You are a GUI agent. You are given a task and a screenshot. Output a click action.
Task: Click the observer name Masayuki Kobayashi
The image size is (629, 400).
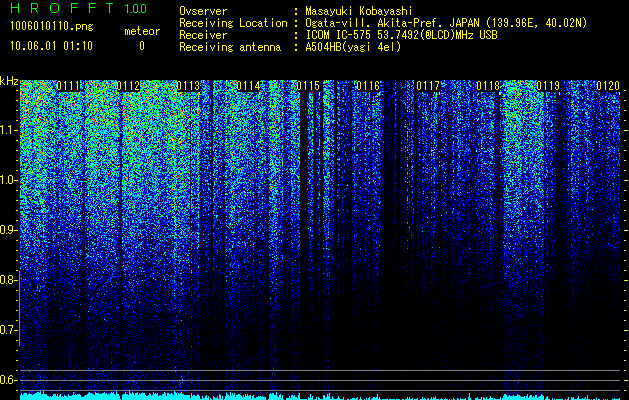click(x=359, y=11)
